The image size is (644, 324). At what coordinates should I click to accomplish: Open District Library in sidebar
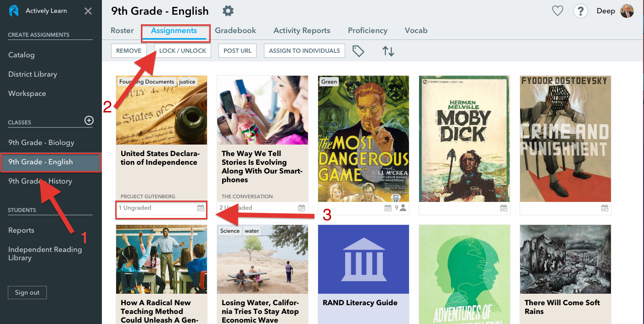point(33,74)
